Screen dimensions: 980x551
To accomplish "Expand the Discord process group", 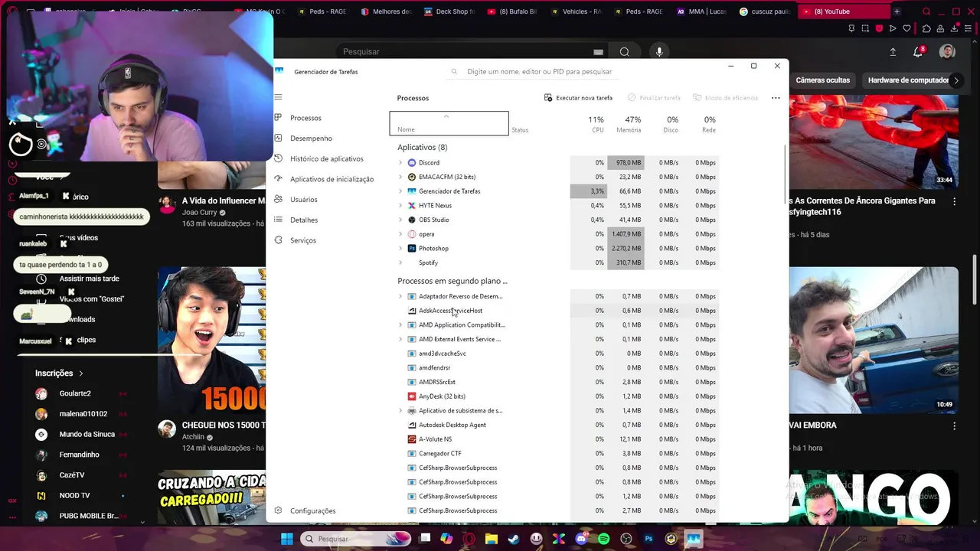I will (400, 163).
